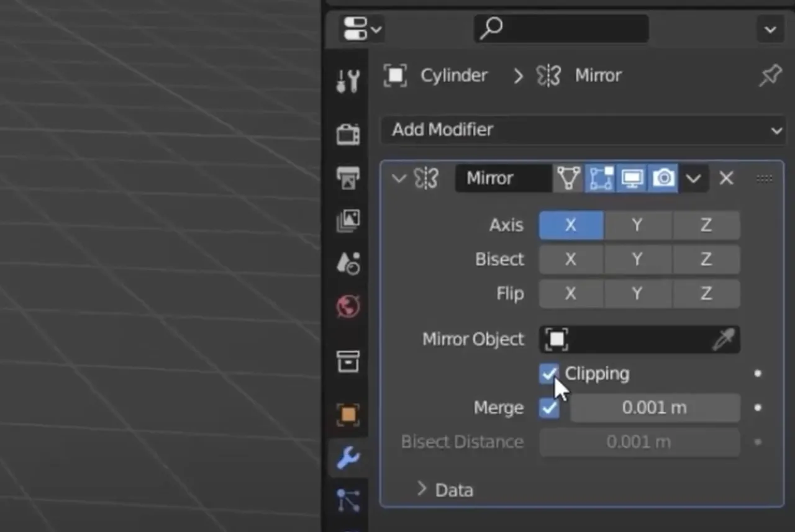Toggle the Mirror modifier's render visibility camera icon
This screenshot has height=532, width=795.
coord(663,178)
